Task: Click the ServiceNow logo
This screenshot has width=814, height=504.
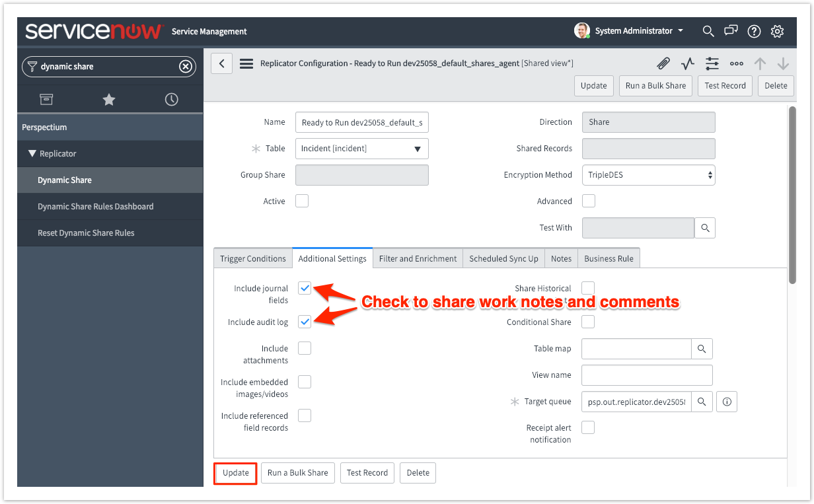Action: [93, 31]
